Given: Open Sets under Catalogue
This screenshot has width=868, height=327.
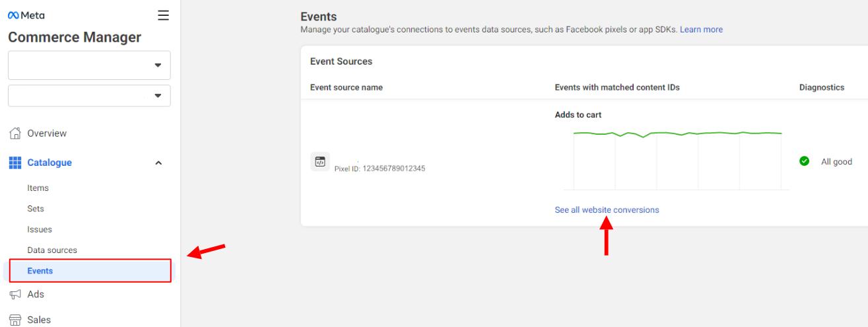Looking at the screenshot, I should click(36, 209).
